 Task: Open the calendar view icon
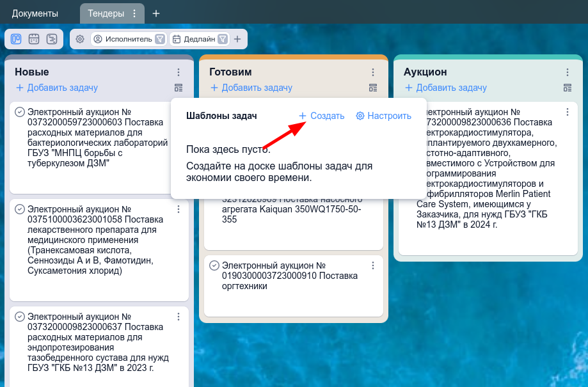(x=33, y=39)
